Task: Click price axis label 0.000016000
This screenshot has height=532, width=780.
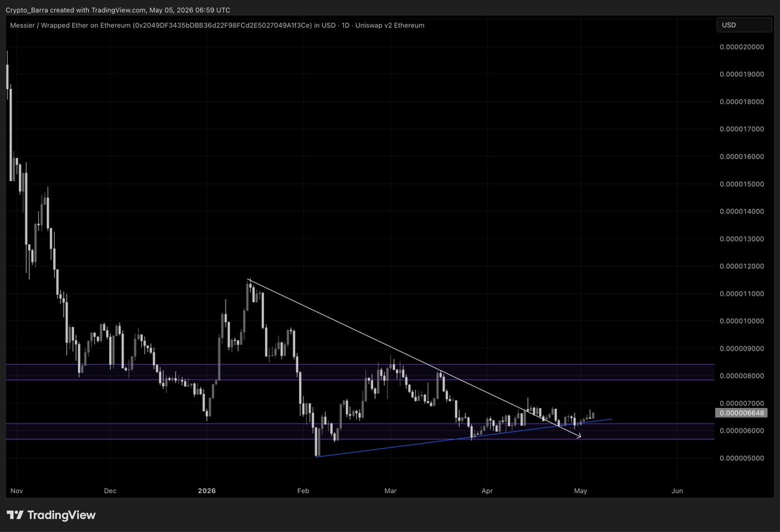Action: [743, 157]
